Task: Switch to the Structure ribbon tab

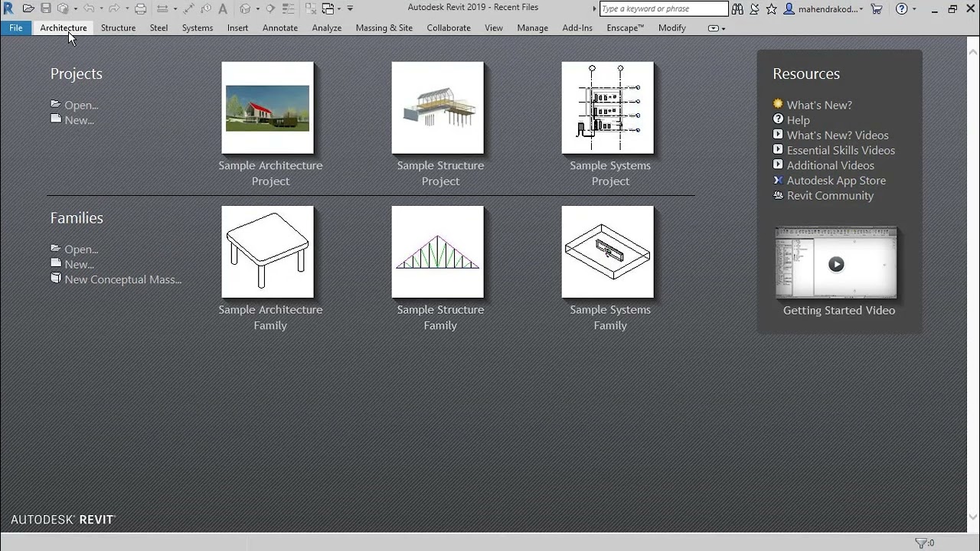Action: point(118,28)
